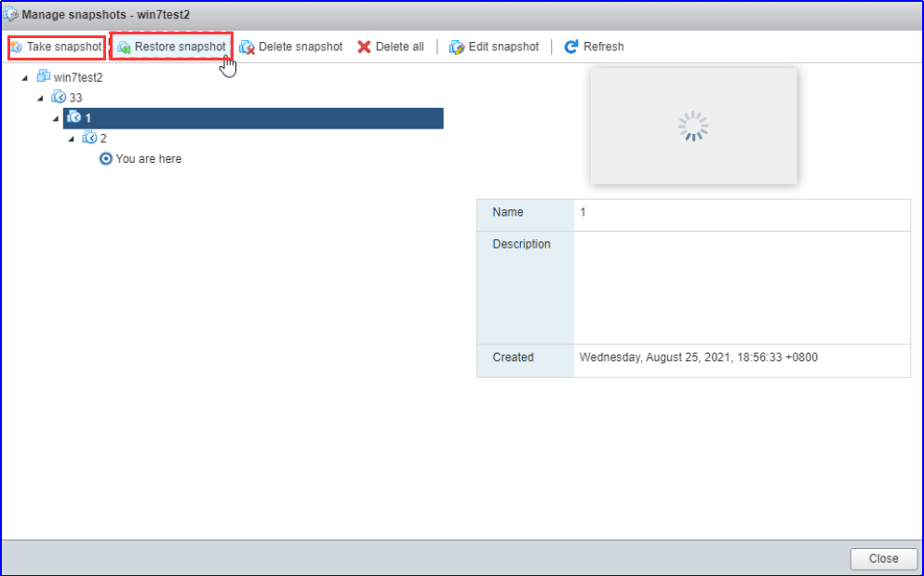Click the Created timestamp value

(x=698, y=357)
